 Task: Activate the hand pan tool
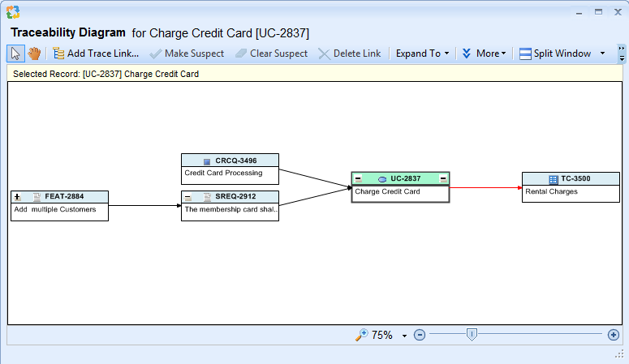point(35,54)
